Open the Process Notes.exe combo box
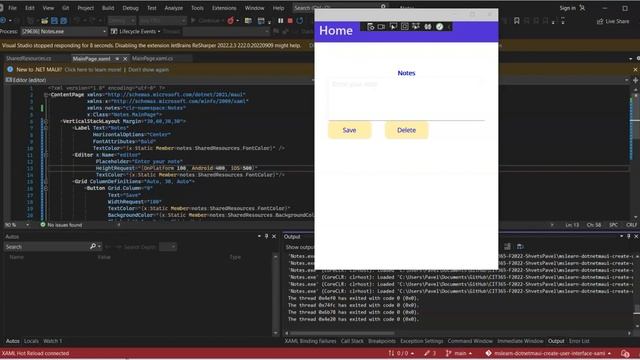The height and width of the screenshot is (360, 640). [x=64, y=31]
